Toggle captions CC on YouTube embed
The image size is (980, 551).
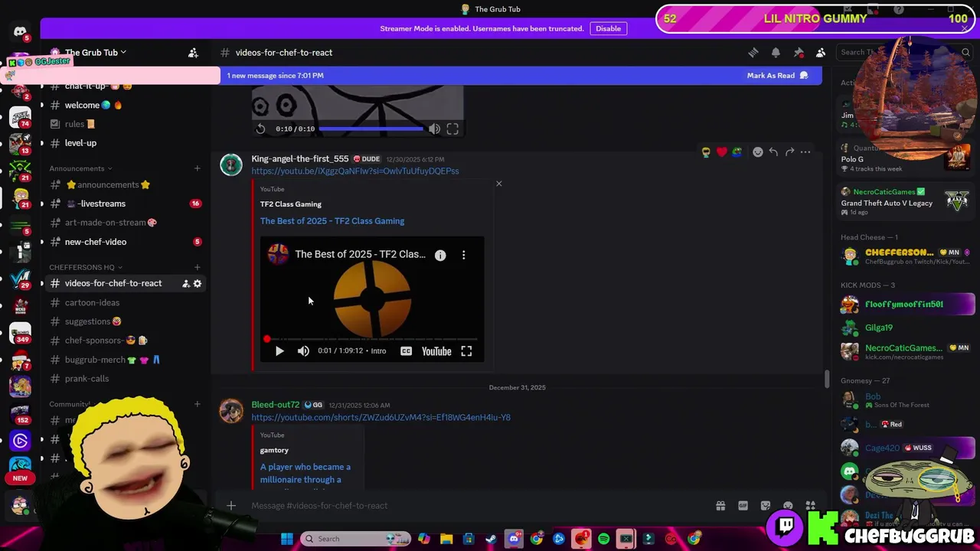point(406,351)
